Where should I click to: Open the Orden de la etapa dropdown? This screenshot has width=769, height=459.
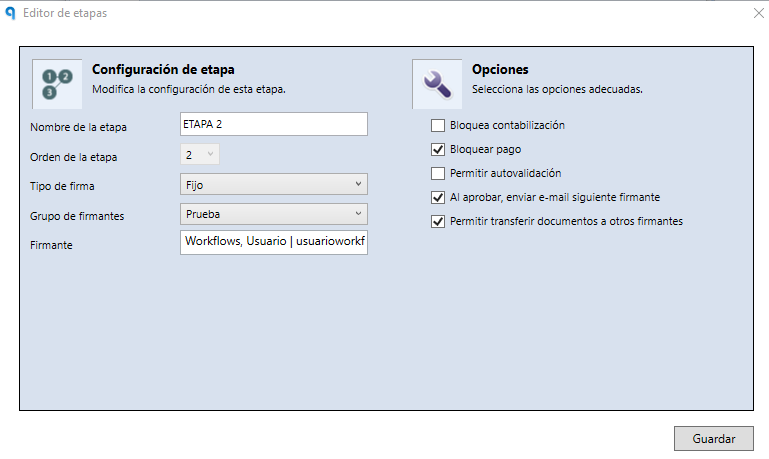[x=200, y=154]
